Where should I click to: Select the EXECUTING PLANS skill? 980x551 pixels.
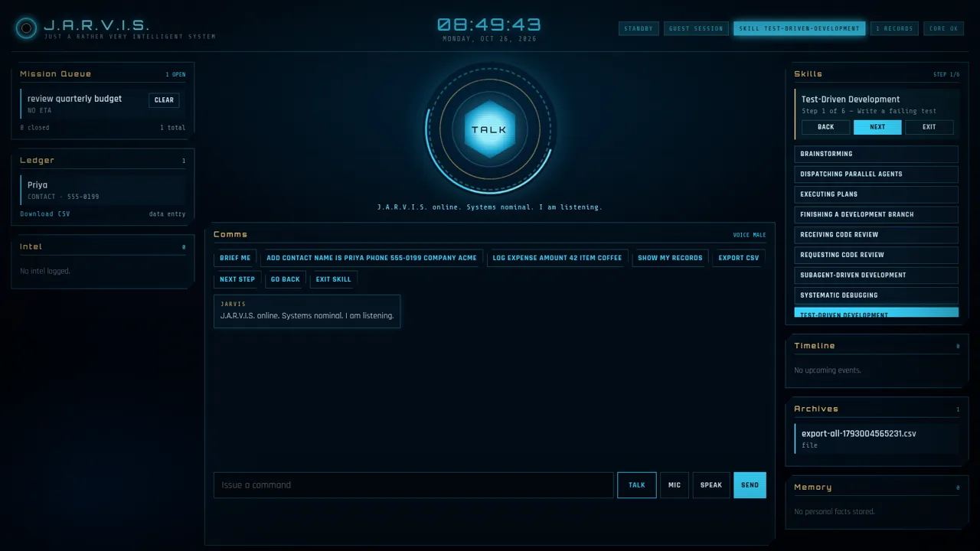pos(877,194)
